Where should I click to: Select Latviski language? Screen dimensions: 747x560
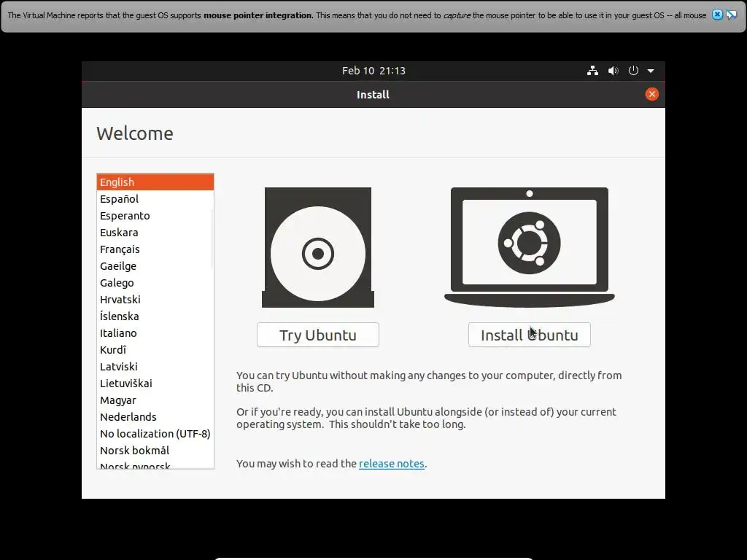click(x=155, y=366)
